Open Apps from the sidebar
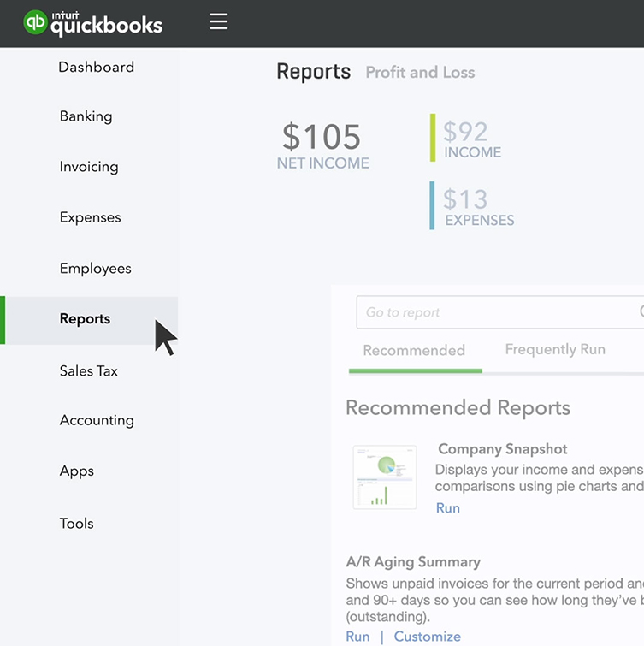Viewport: 644px width, 646px height. [77, 471]
